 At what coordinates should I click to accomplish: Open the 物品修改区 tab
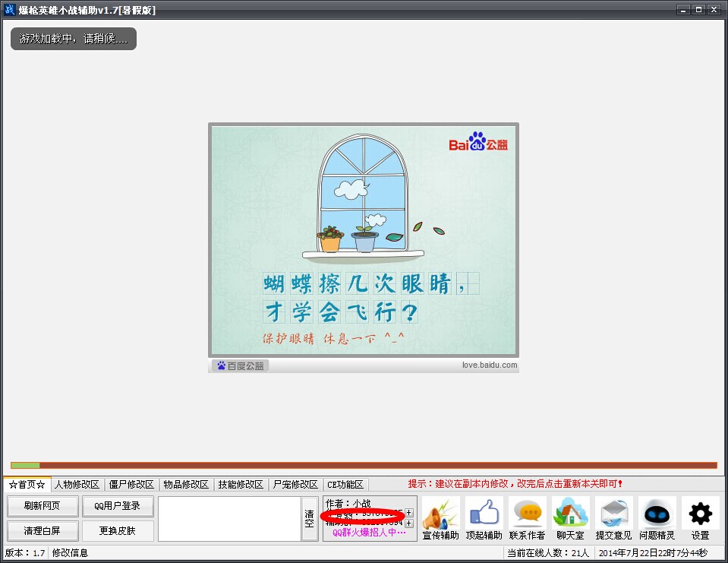[186, 485]
